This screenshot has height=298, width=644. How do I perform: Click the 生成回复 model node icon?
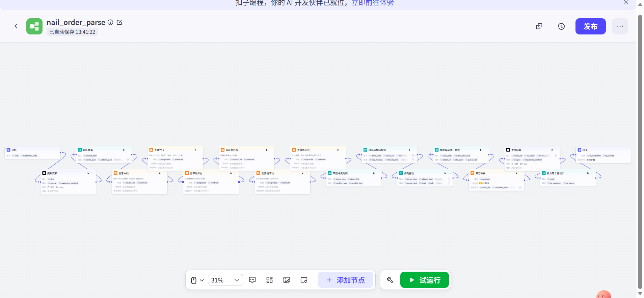[x=508, y=150]
